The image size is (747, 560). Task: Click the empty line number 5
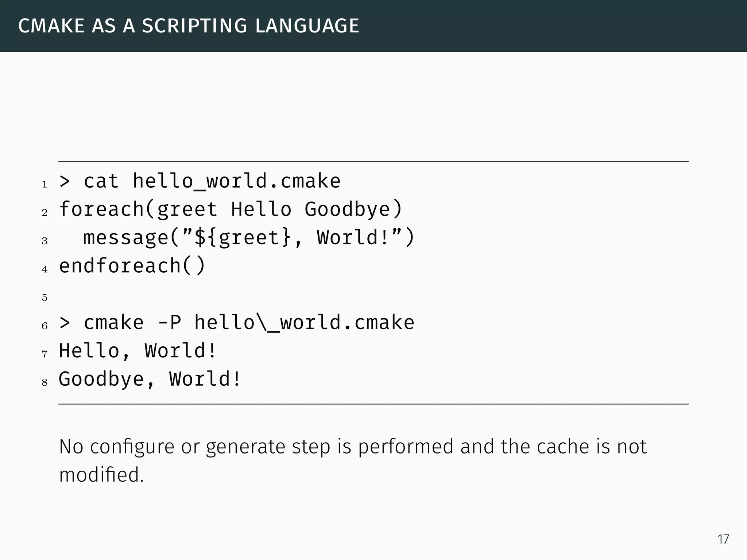pyautogui.click(x=44, y=298)
